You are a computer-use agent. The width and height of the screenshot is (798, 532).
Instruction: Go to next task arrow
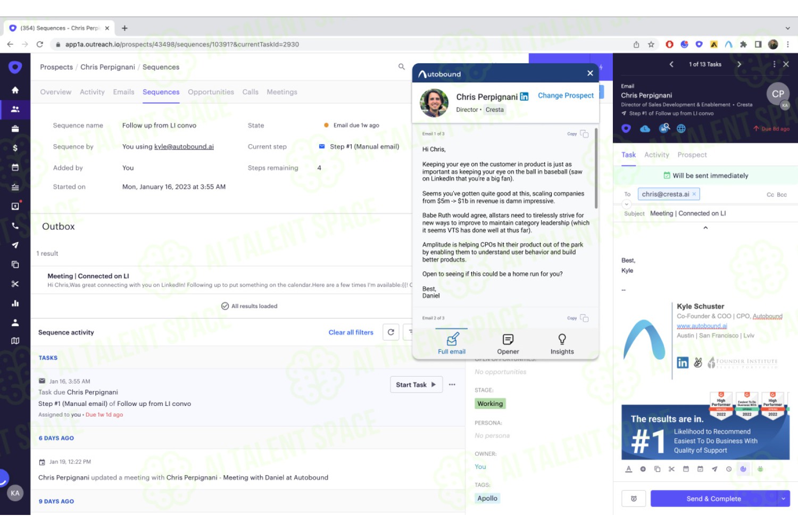click(739, 64)
